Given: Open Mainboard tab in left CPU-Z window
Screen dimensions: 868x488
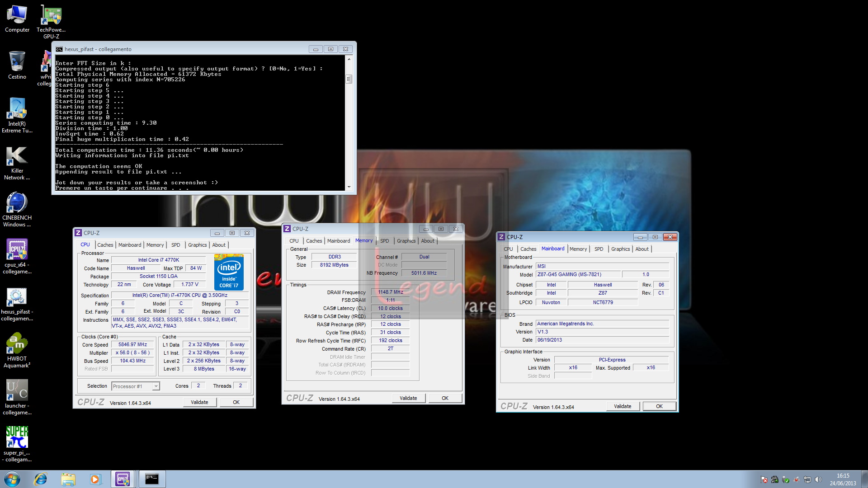Looking at the screenshot, I should (x=130, y=245).
